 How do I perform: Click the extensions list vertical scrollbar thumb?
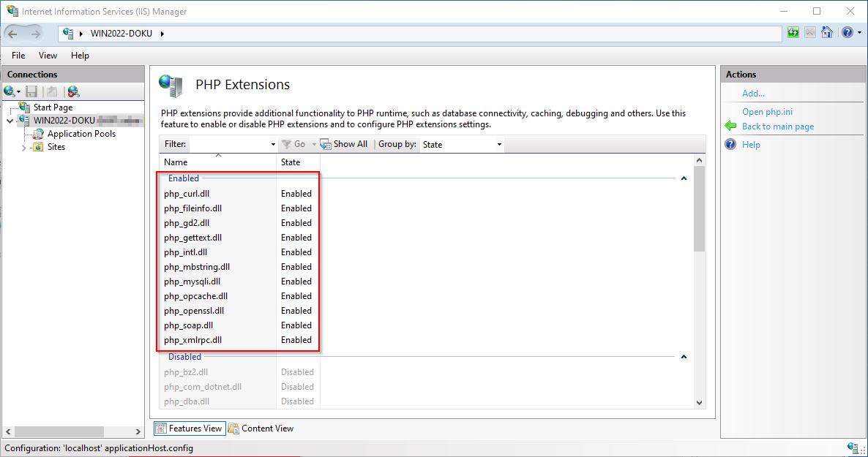(x=699, y=209)
